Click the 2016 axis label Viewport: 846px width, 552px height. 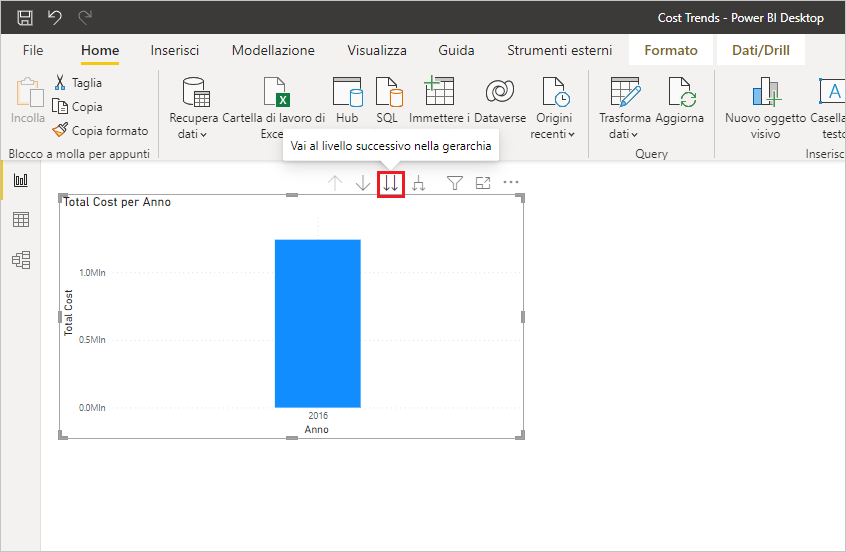[318, 415]
